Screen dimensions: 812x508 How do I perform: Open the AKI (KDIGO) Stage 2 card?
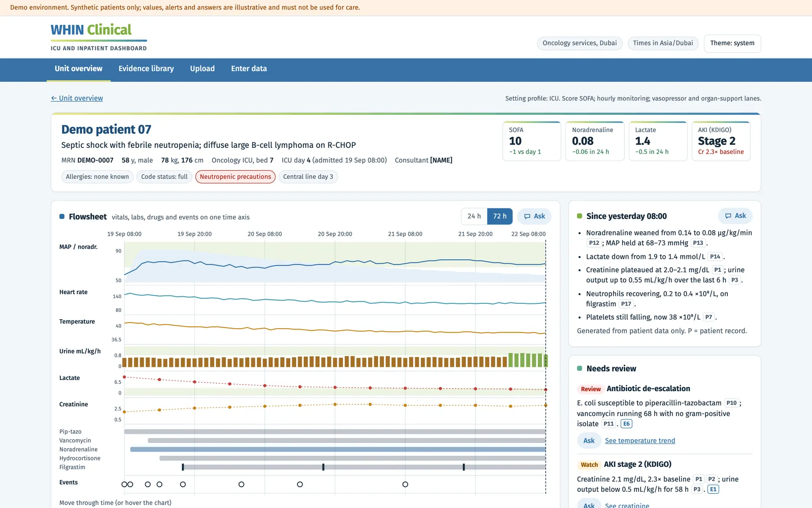[x=721, y=141]
